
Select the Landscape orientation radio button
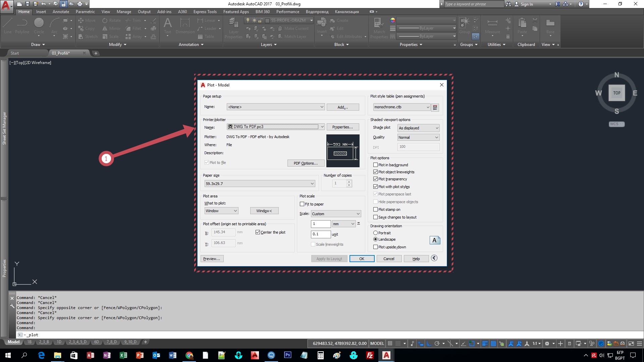click(x=375, y=239)
